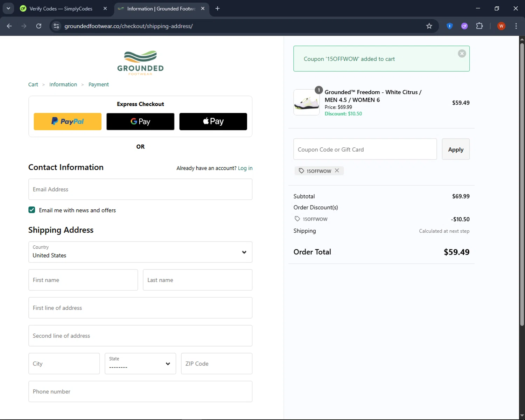Bookmark this page with the star icon
525x420 pixels.
point(429,26)
